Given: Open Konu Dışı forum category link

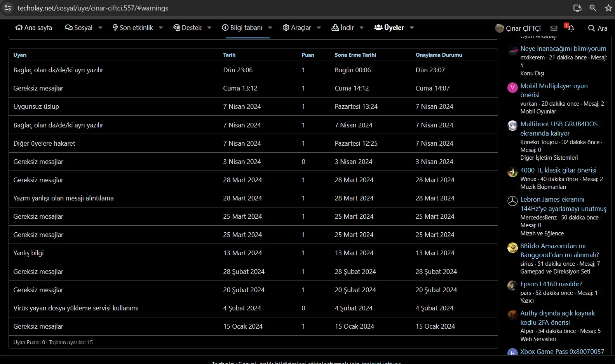Looking at the screenshot, I should [x=532, y=73].
